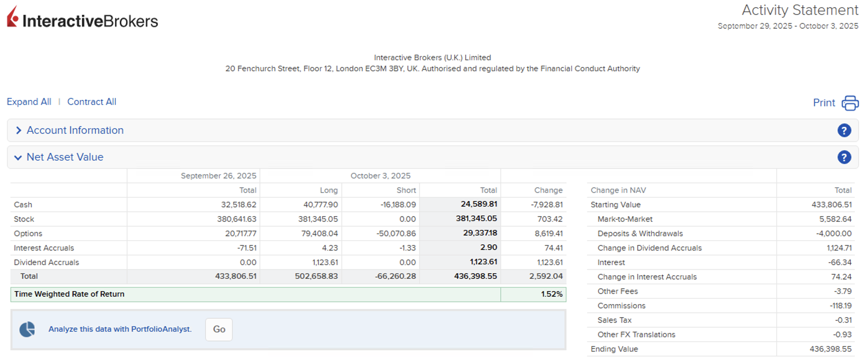Open the Analyze this data with PortfolioAnalyst link
This screenshot has height=361, width=868.
120,329
